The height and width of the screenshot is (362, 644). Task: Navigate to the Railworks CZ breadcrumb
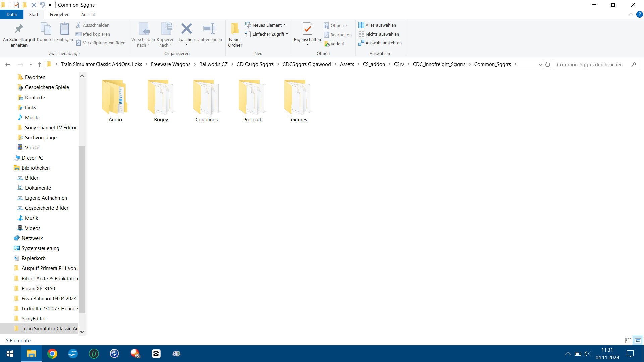[213, 64]
